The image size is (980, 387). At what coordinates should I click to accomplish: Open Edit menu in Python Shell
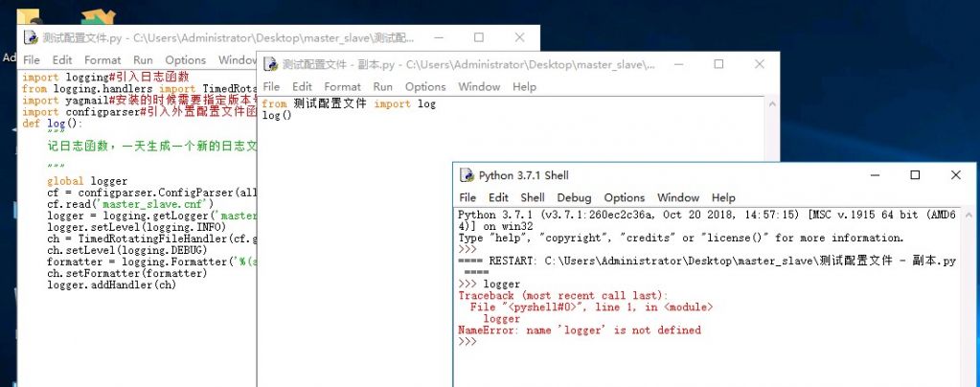pos(498,197)
